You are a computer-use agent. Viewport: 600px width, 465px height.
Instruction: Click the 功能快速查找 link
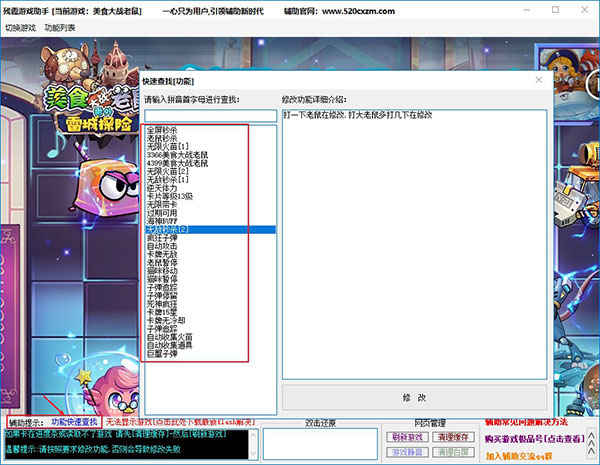(74, 422)
